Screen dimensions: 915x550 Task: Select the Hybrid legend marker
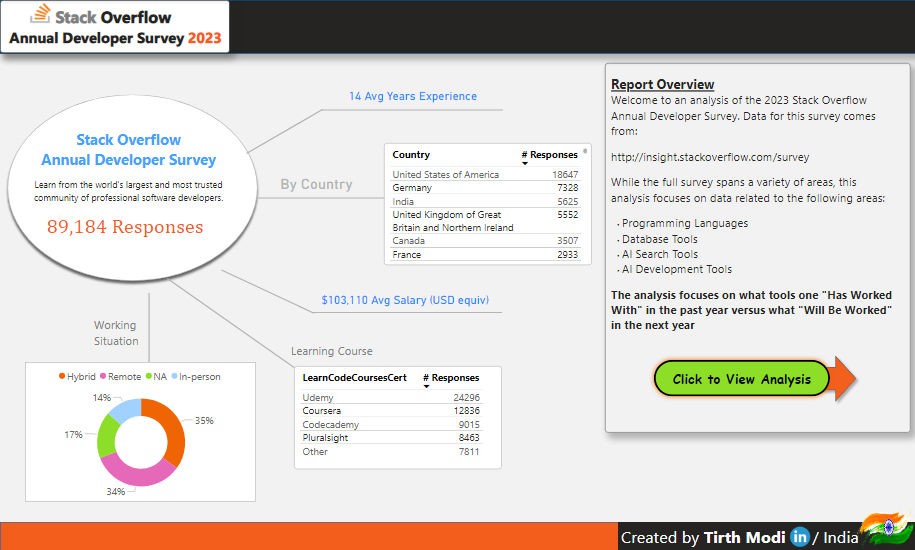pyautogui.click(x=61, y=377)
